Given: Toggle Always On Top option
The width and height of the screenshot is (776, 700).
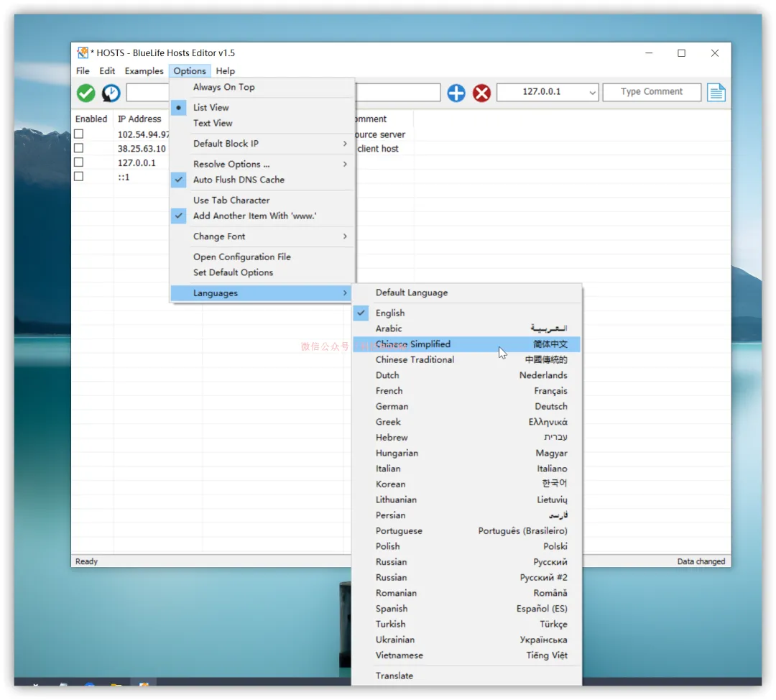Looking at the screenshot, I should tap(262, 87).
